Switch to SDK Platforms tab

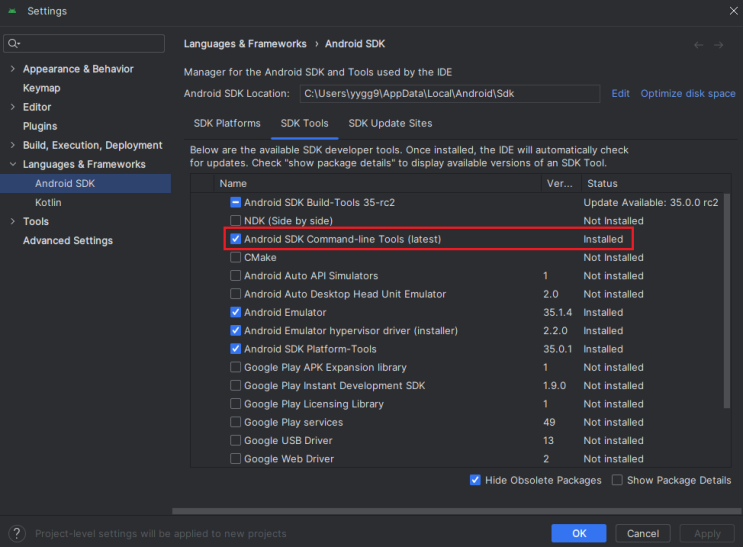[x=227, y=123]
